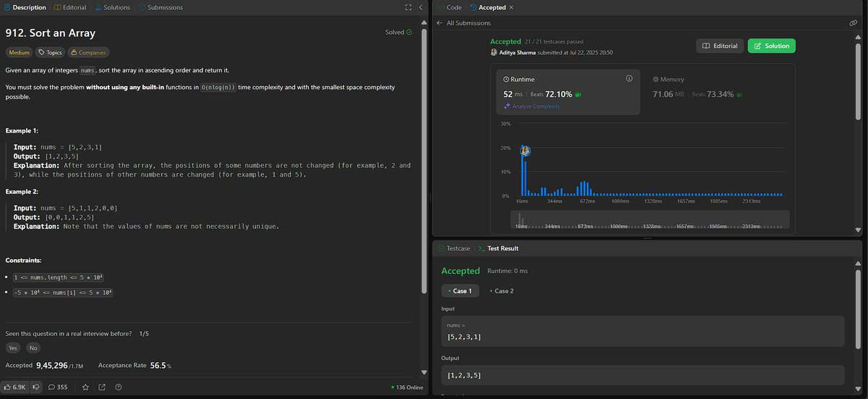The image size is (868, 399).
Task: Click the scroll down arrow in description
Action: coord(425,373)
